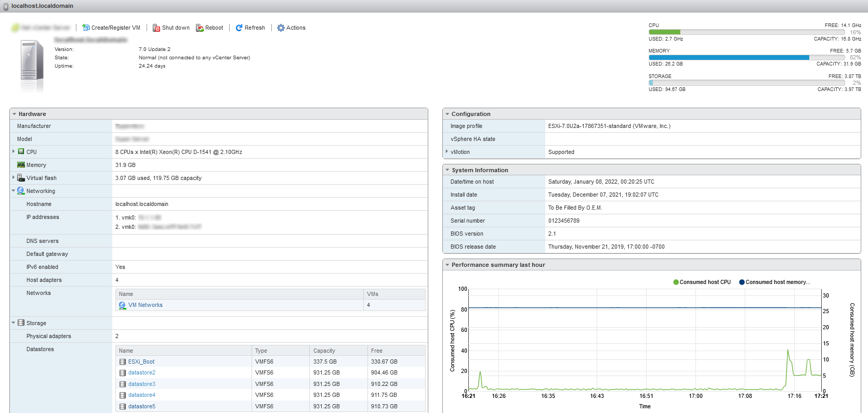Click the hostname value localhost.localdomain
The image size is (868, 413).
(x=142, y=204)
